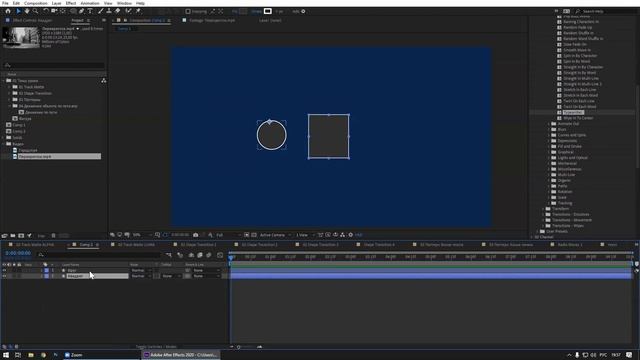
Task: Click the Fill color swatch in toolbar
Action: [x=243, y=11]
